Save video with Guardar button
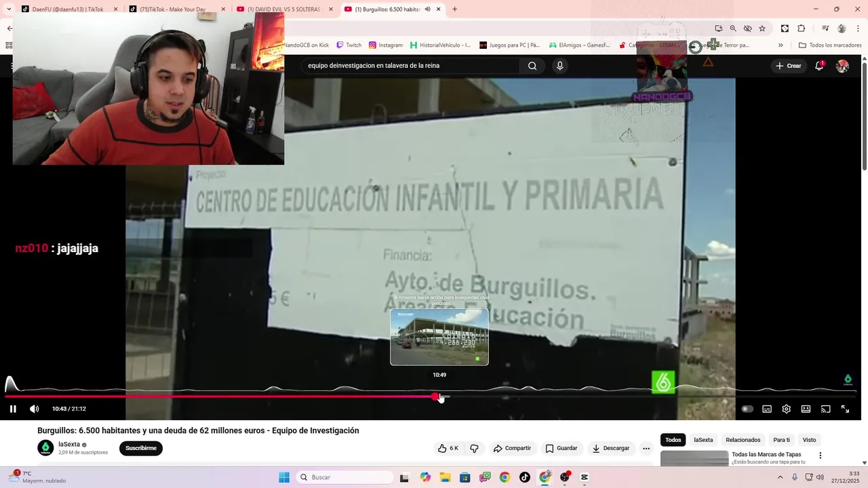This screenshot has height=488, width=868. 561,448
